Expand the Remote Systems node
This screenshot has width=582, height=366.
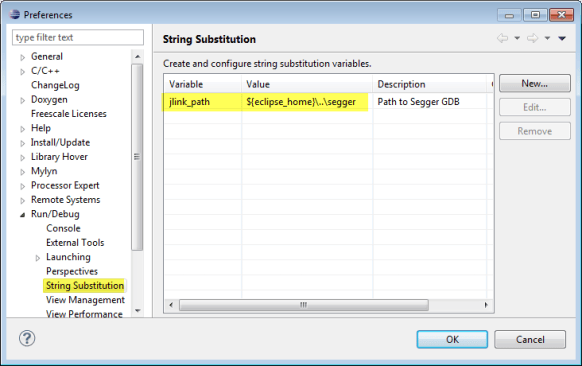23,200
